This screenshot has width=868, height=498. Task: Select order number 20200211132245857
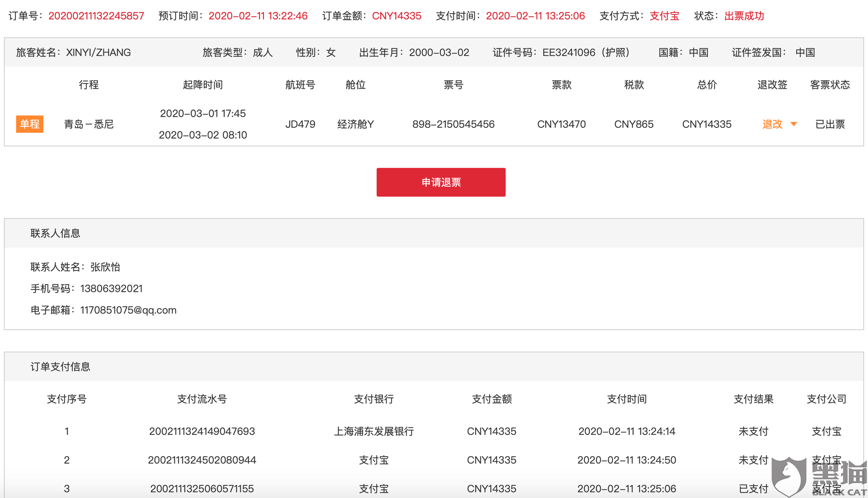96,16
